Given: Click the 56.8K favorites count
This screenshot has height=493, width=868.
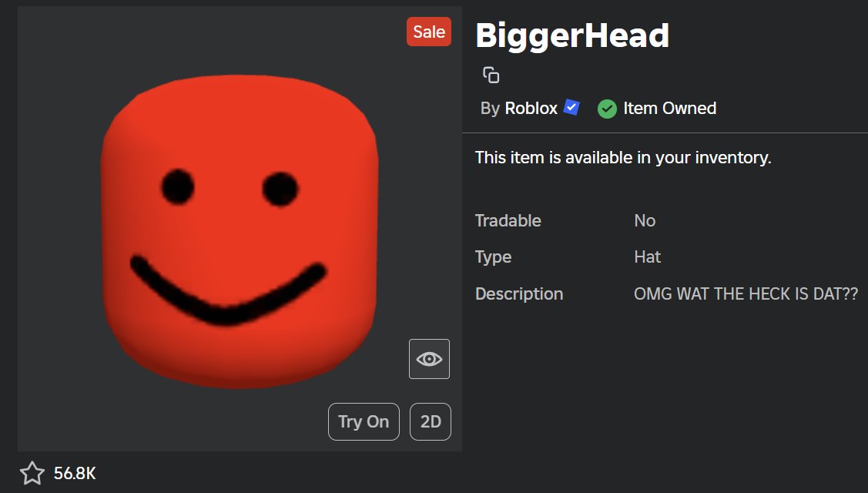Looking at the screenshot, I should [75, 474].
